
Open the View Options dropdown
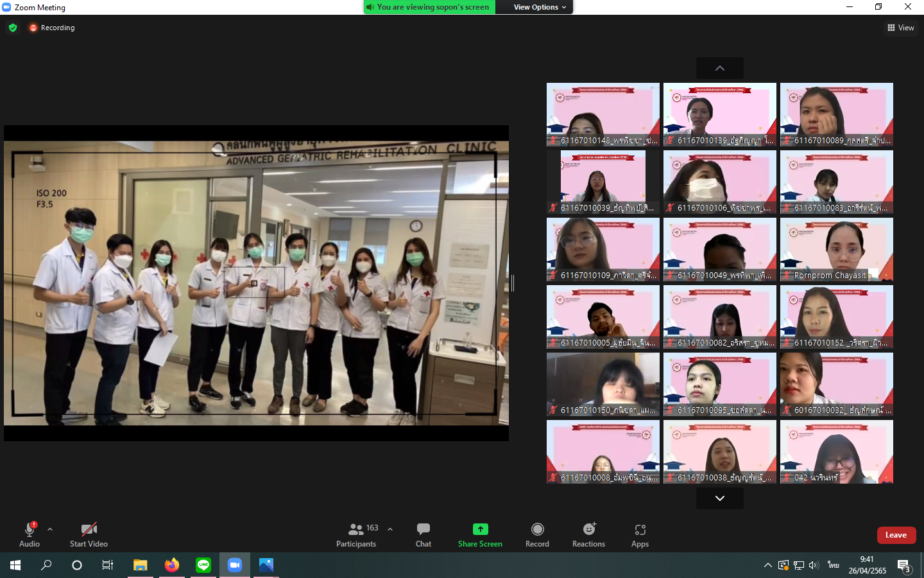pyautogui.click(x=540, y=7)
